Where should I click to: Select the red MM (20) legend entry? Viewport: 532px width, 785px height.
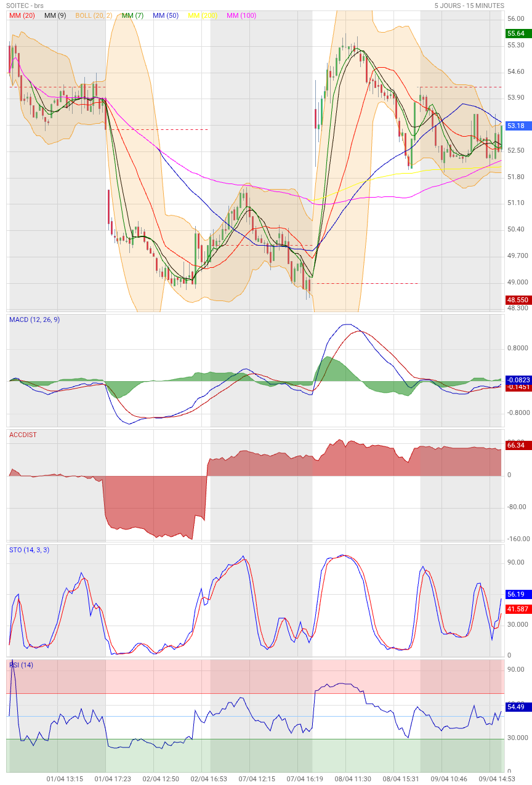point(22,15)
